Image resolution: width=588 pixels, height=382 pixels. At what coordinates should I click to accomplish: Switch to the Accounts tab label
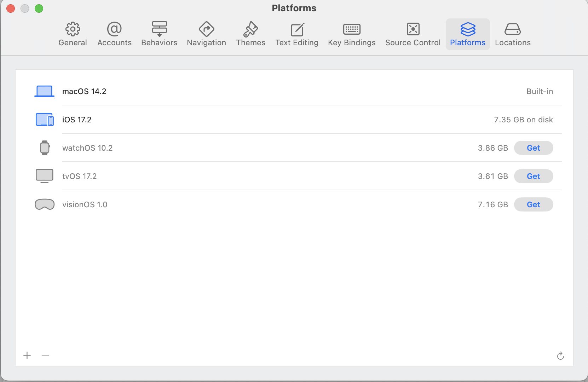pyautogui.click(x=114, y=42)
